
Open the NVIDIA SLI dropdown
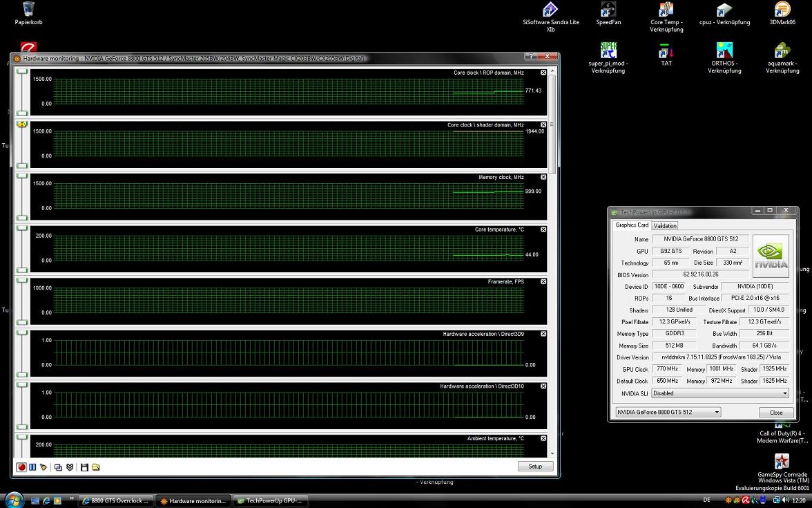[719, 393]
